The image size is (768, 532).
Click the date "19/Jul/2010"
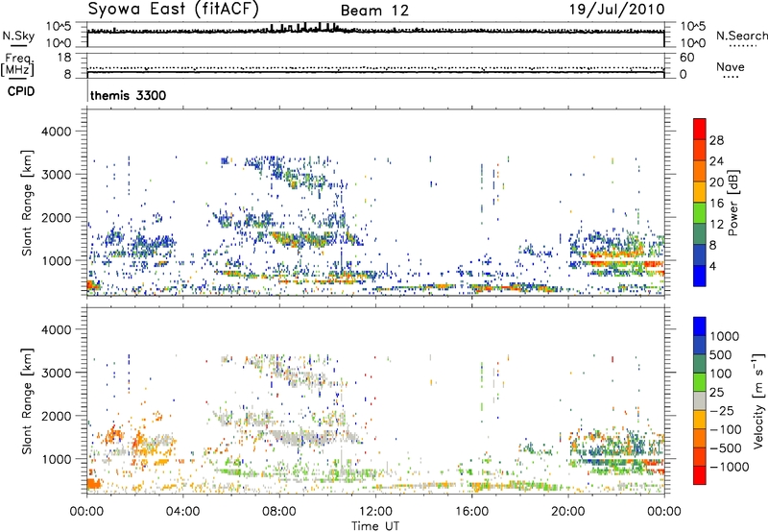(616, 9)
